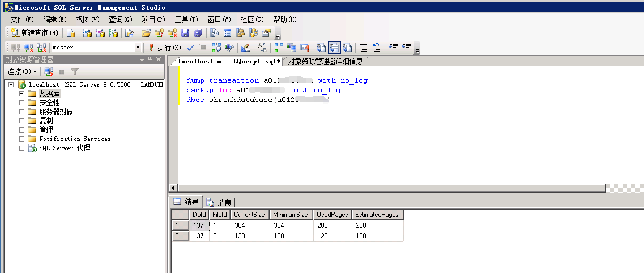
Task: Click the Save floppy disk icon
Action: (185, 33)
